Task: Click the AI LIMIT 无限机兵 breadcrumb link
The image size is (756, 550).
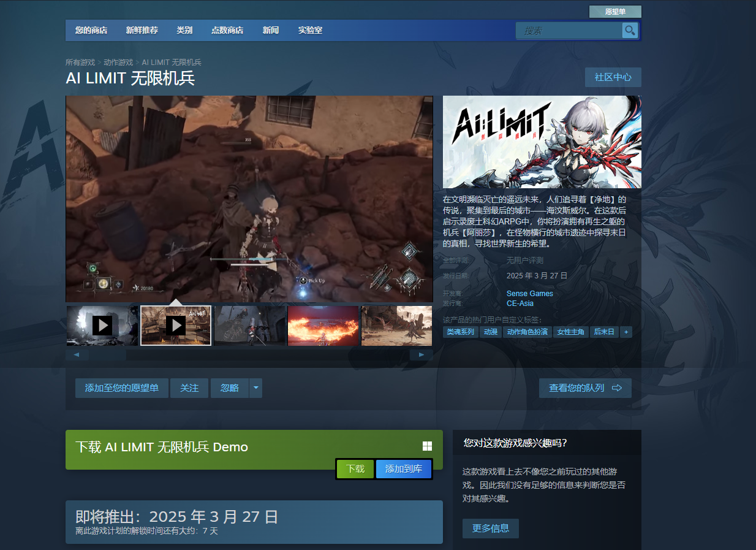Action: point(172,63)
